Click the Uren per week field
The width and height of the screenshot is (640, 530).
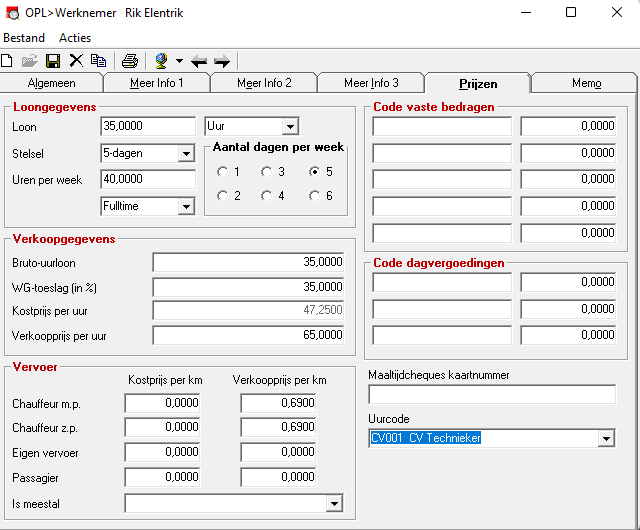pyautogui.click(x=148, y=179)
